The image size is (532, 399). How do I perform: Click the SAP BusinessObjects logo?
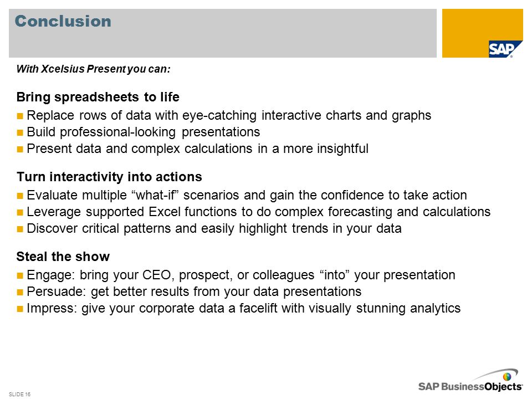(x=470, y=381)
